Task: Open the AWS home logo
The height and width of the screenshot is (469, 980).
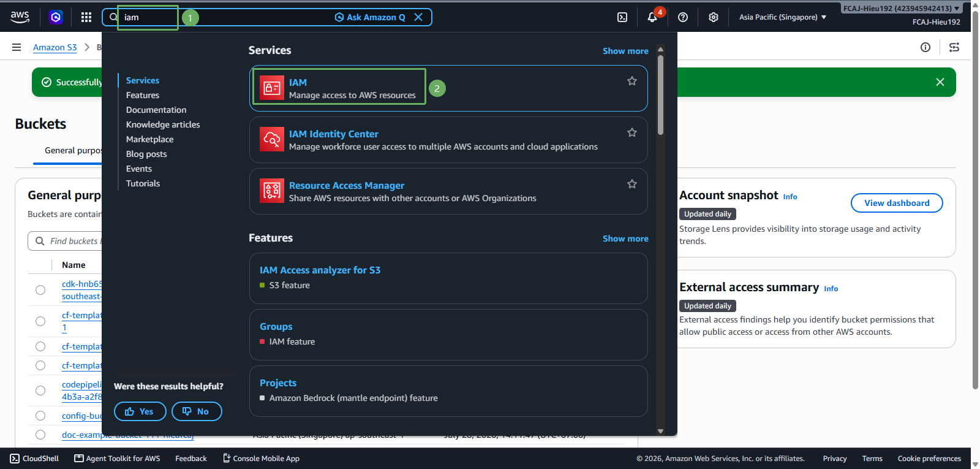Action: click(20, 17)
